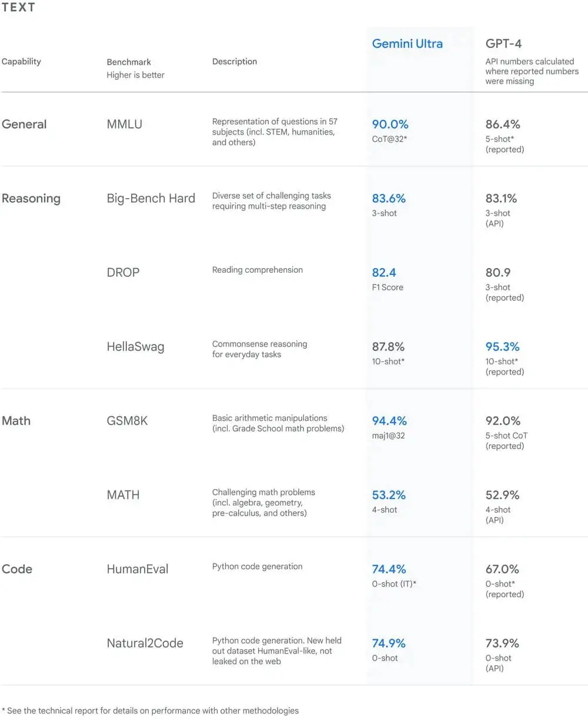
Task: Click the Gemini Ultra column header
Action: point(407,43)
